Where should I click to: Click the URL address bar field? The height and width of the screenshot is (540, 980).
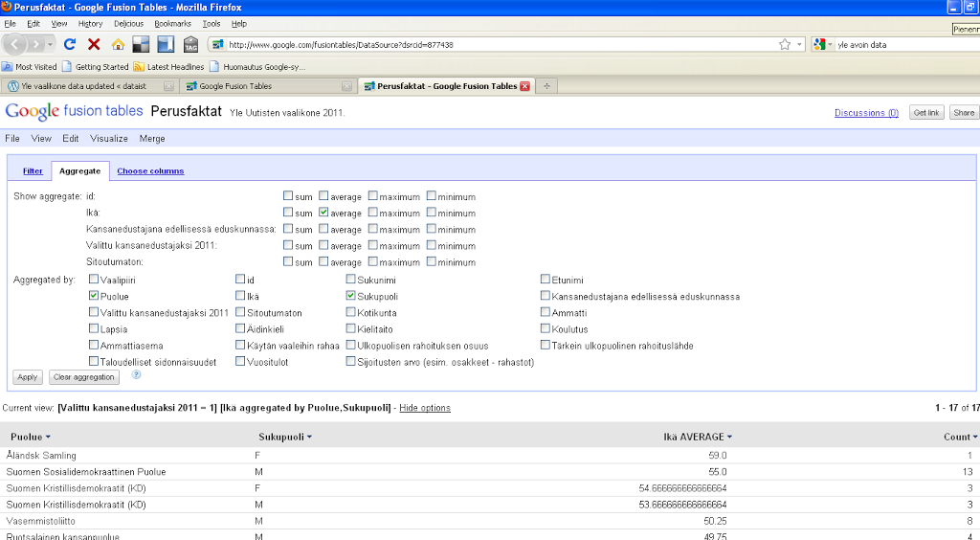(x=498, y=44)
